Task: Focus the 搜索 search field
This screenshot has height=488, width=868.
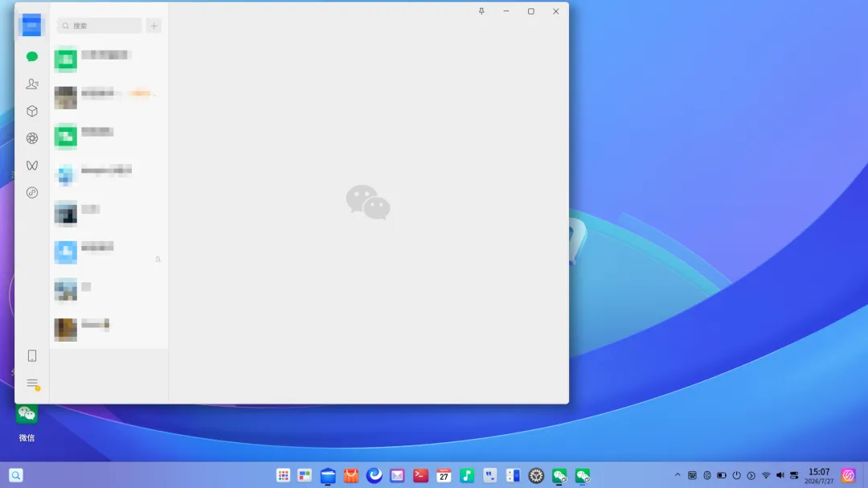Action: coord(100,26)
